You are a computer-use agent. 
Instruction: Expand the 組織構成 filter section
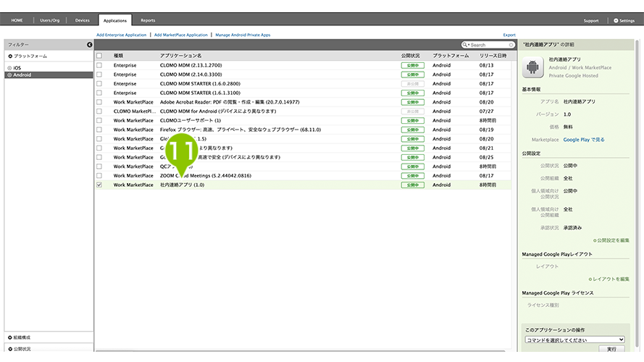click(x=20, y=337)
